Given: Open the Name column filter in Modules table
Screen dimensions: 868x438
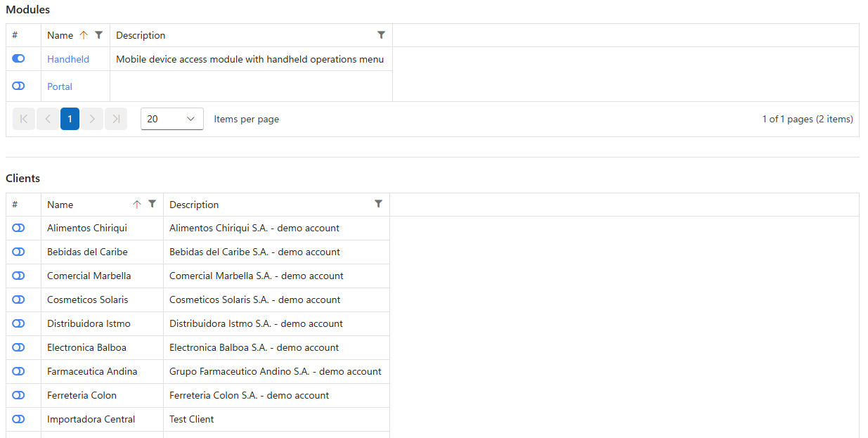Looking at the screenshot, I should (x=99, y=35).
